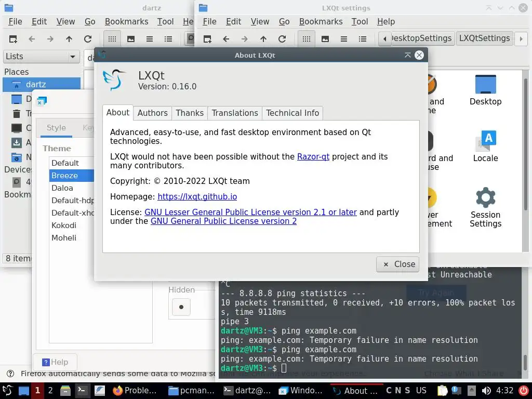The height and width of the screenshot is (399, 532).
Task: Go back in the LXQt settings window
Action: pos(226,39)
